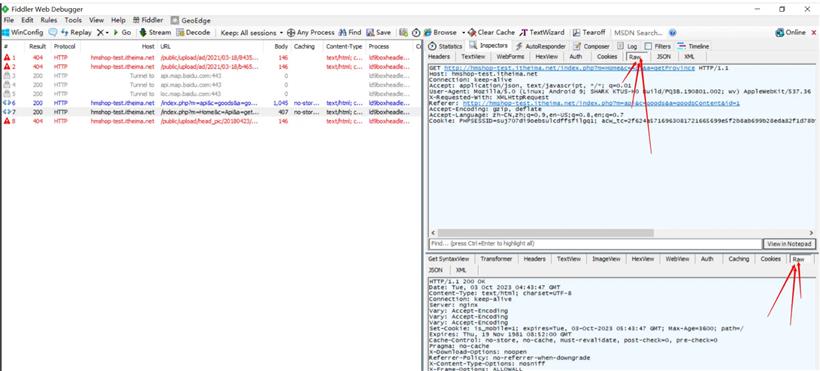This screenshot has width=820, height=371.
Task: Open the Help menu
Action: click(x=118, y=20)
